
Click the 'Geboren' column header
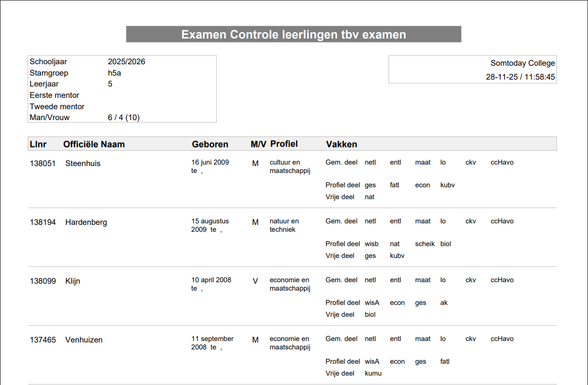(210, 144)
